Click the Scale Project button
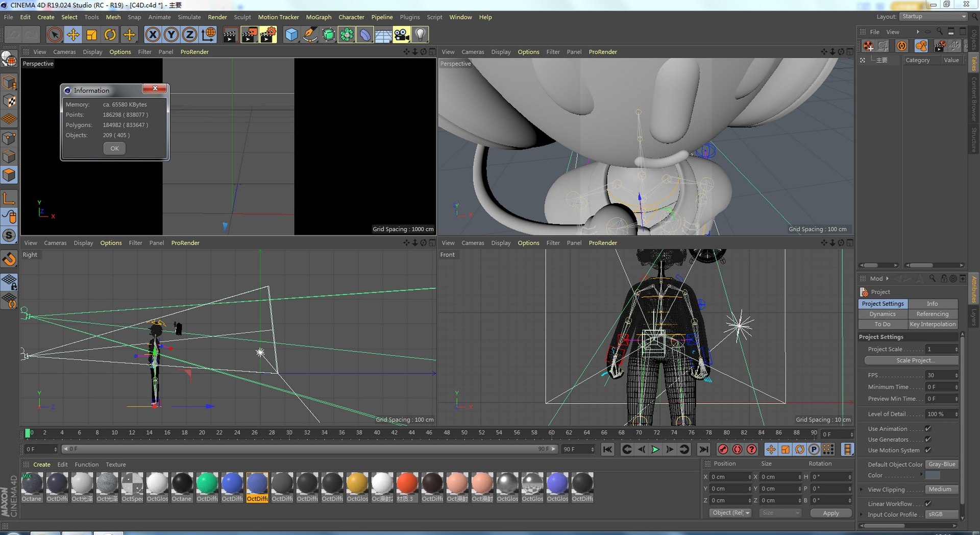 (912, 360)
